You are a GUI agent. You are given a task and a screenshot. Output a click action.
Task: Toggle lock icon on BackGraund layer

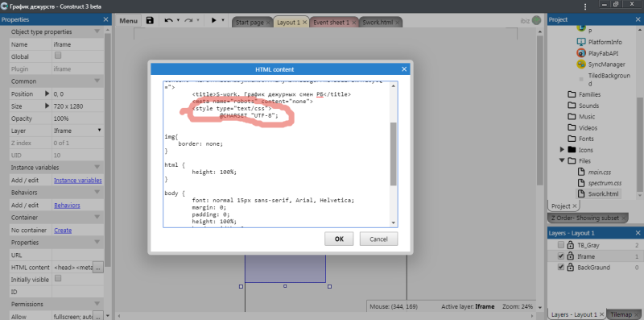(570, 268)
